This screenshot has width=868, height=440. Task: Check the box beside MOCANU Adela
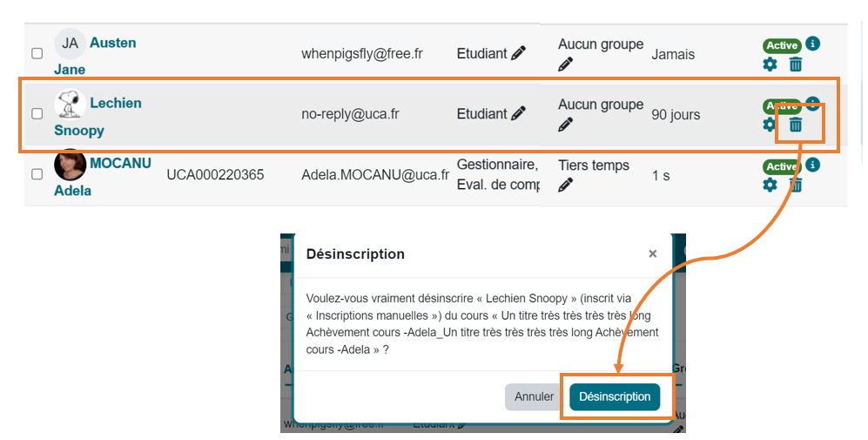(37, 174)
